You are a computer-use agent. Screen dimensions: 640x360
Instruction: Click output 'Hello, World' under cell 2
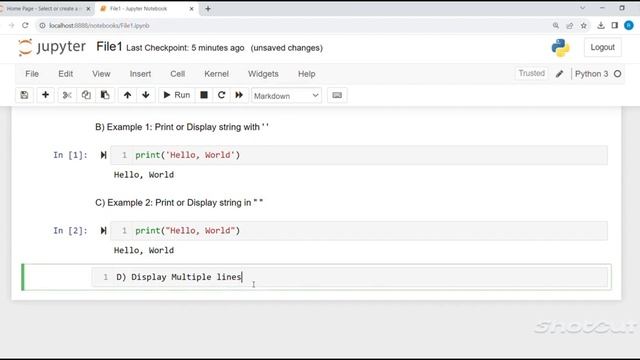coord(144,250)
